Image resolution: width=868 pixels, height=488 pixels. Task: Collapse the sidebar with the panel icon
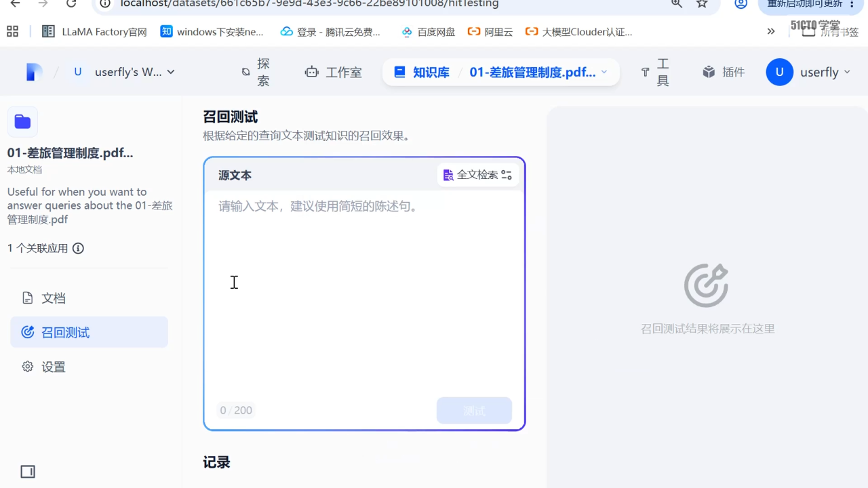28,472
